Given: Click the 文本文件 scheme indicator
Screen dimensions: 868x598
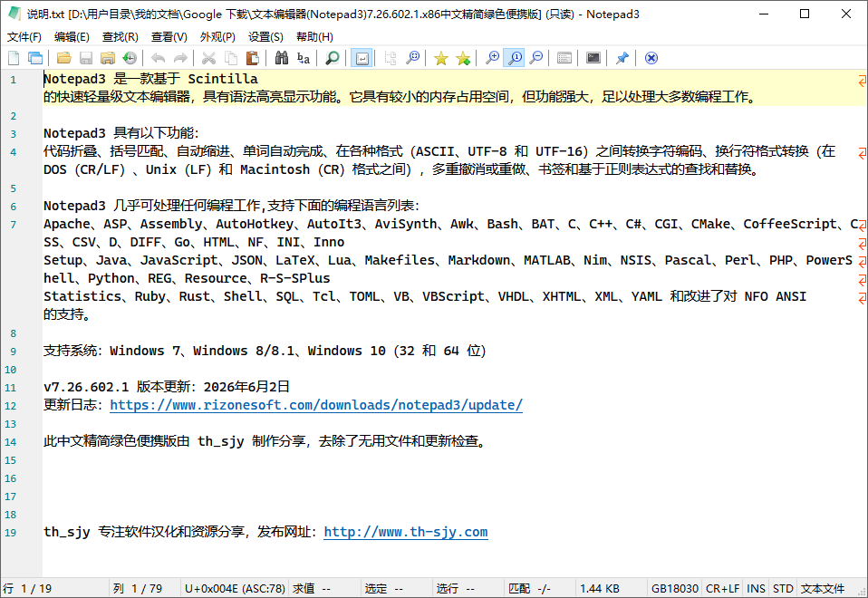Looking at the screenshot, I should pos(823,589).
